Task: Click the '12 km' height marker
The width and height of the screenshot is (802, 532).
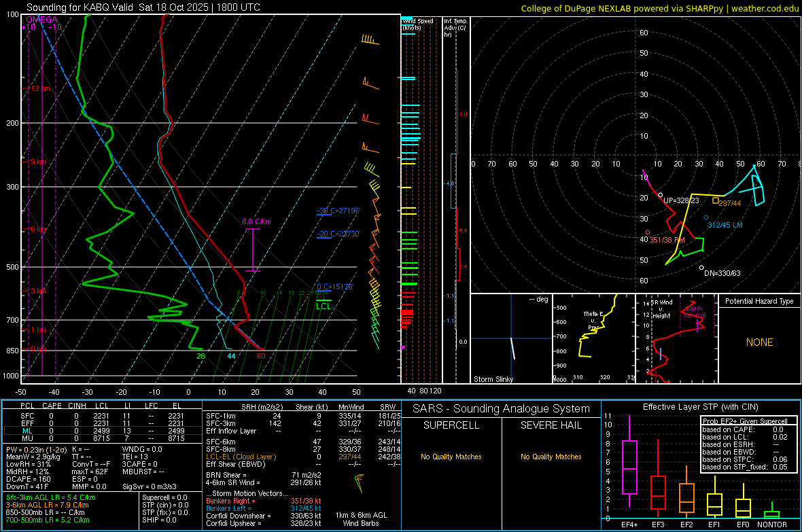Action: [x=39, y=88]
